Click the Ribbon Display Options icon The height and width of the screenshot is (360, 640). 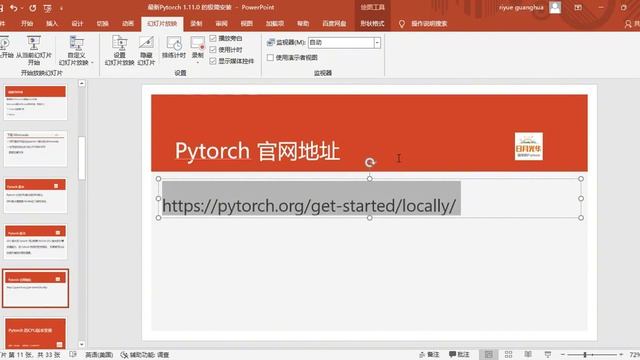pyautogui.click(x=578, y=7)
